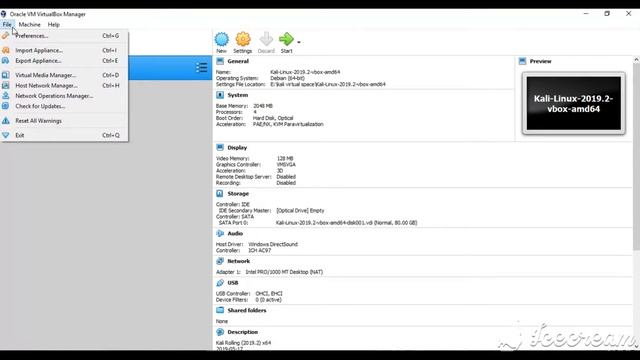The width and height of the screenshot is (640, 360).
Task: Click the Windows DirectSound host driver text
Action: tap(273, 244)
